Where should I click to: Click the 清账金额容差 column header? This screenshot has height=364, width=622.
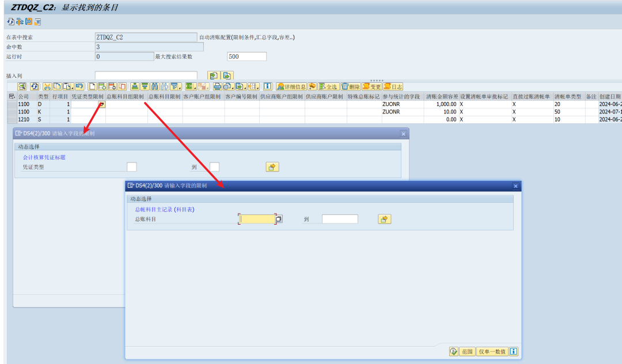(442, 96)
